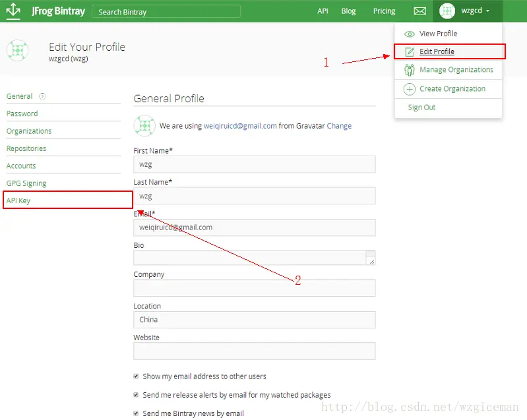
Task: Select View Profile from user menu
Action: coord(438,34)
